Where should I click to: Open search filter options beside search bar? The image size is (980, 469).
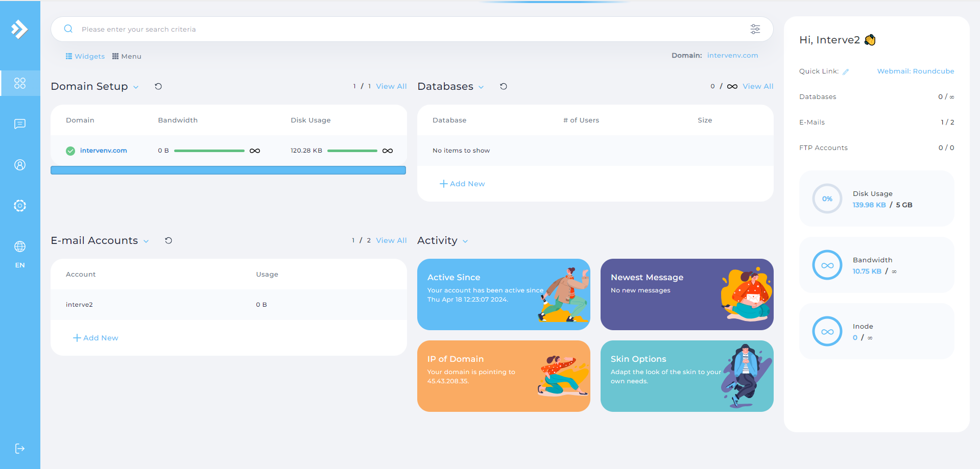[755, 29]
